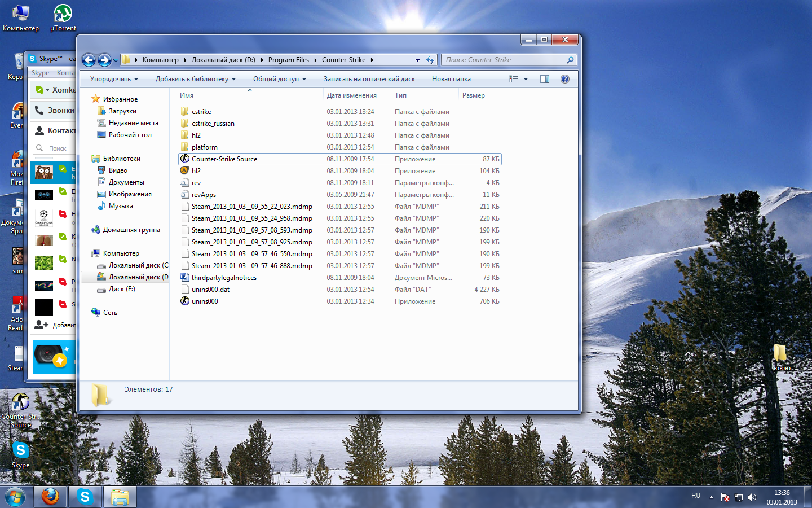Click the Program Files breadcrumb
The image size is (812, 508).
(289, 60)
